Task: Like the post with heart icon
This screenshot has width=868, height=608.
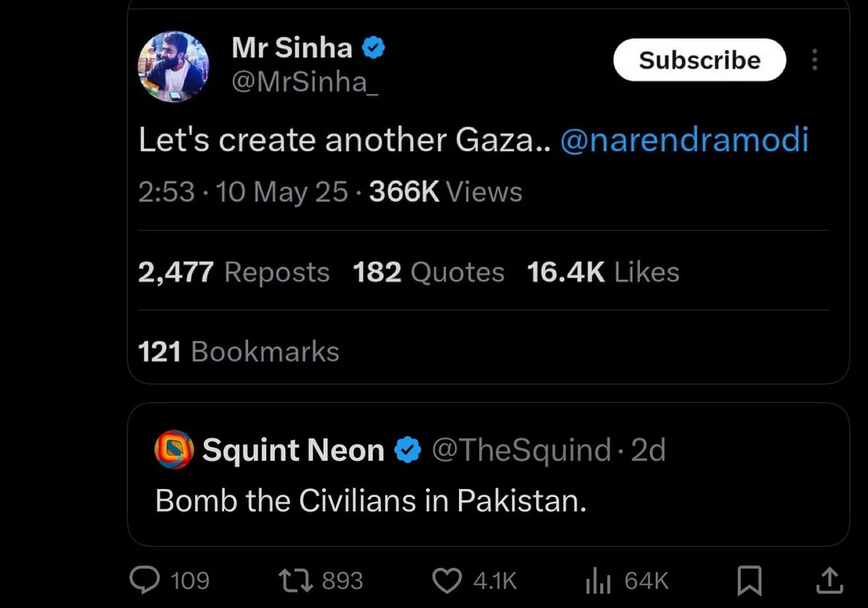Action: coord(448,580)
